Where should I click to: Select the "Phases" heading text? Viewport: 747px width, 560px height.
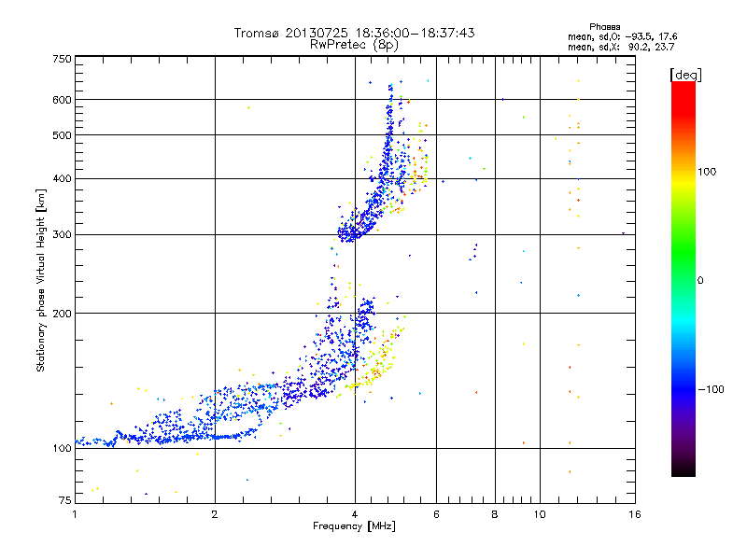[604, 27]
